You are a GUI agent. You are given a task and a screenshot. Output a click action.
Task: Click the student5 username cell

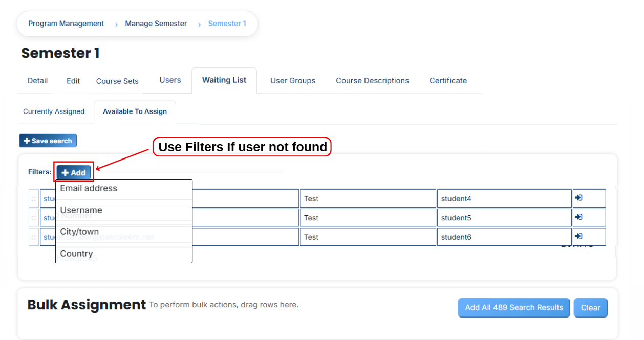pyautogui.click(x=504, y=218)
